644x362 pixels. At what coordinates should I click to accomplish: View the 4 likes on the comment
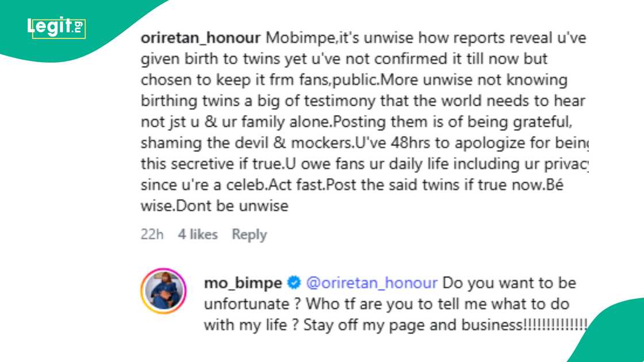click(198, 234)
